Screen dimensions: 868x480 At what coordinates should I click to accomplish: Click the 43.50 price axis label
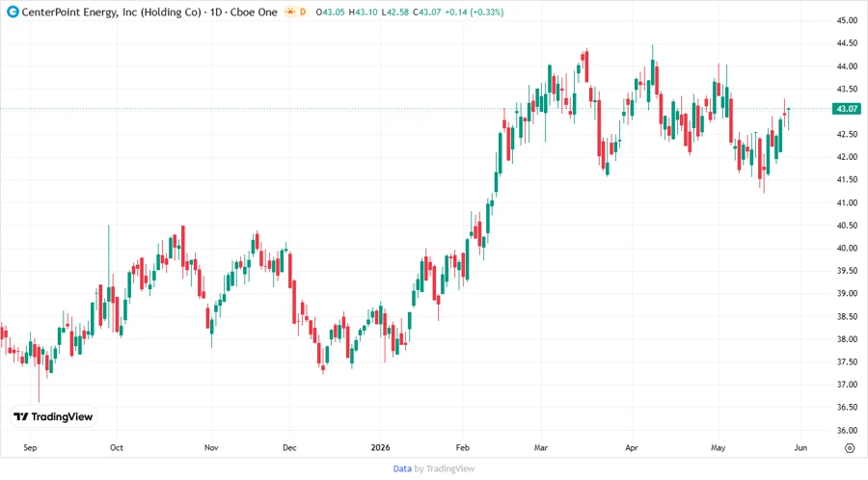(x=847, y=89)
